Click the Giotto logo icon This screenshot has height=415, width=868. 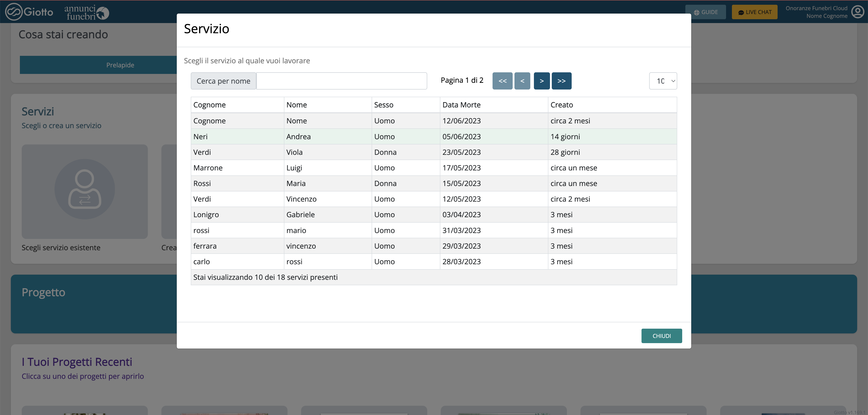(14, 12)
